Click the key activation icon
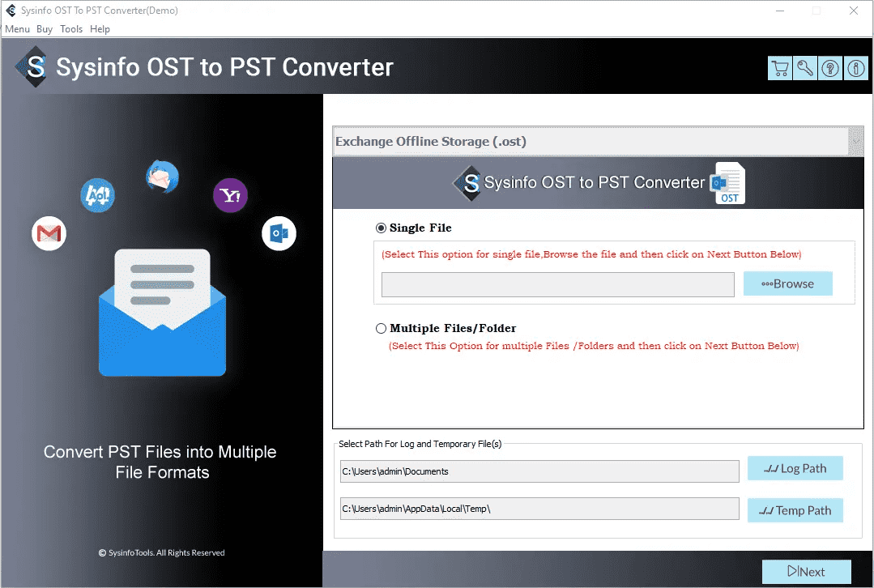The image size is (874, 588). tap(805, 69)
